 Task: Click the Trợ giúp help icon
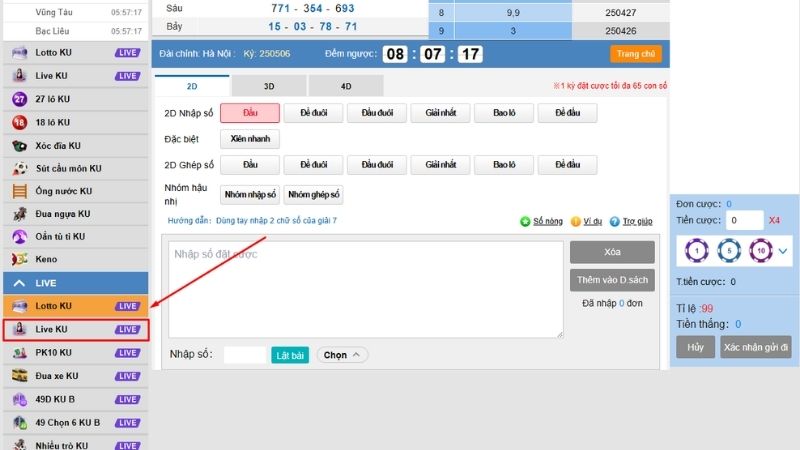(x=615, y=221)
